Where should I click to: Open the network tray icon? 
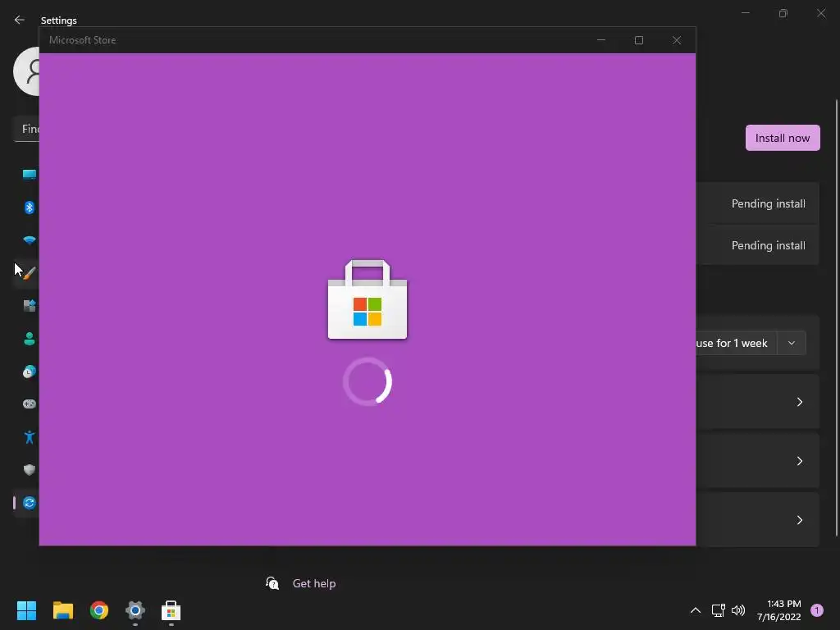click(x=718, y=610)
